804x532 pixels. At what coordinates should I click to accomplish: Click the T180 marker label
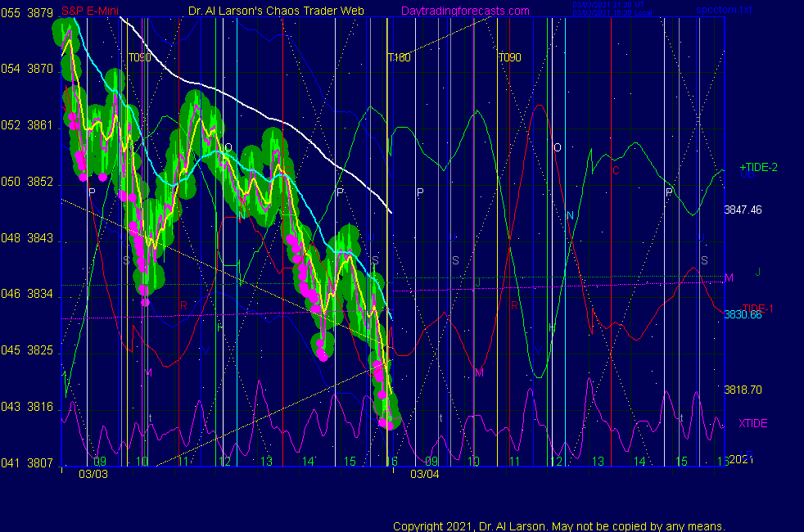(x=399, y=58)
